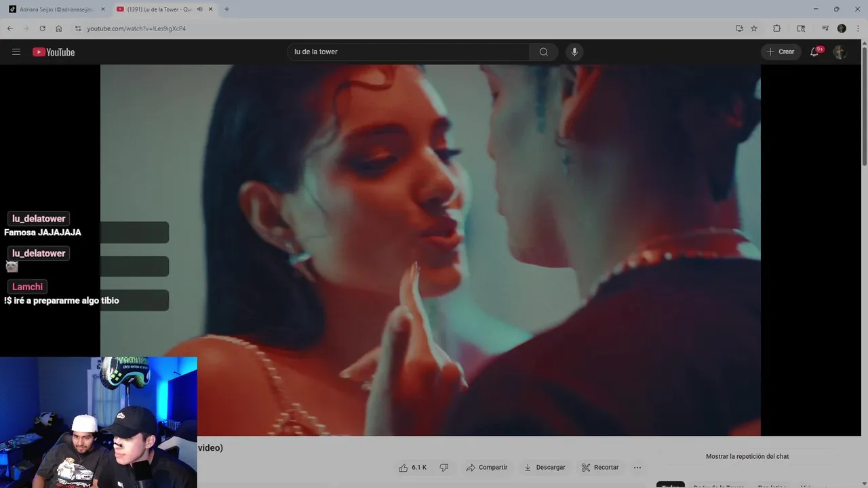Open the Chrome three-dot menu
The image size is (868, 488).
pyautogui.click(x=858, y=28)
